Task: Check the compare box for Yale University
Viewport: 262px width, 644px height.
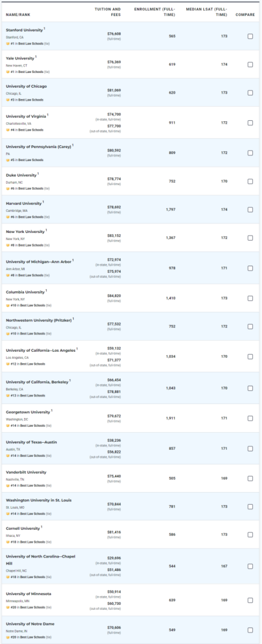Action: pos(250,64)
